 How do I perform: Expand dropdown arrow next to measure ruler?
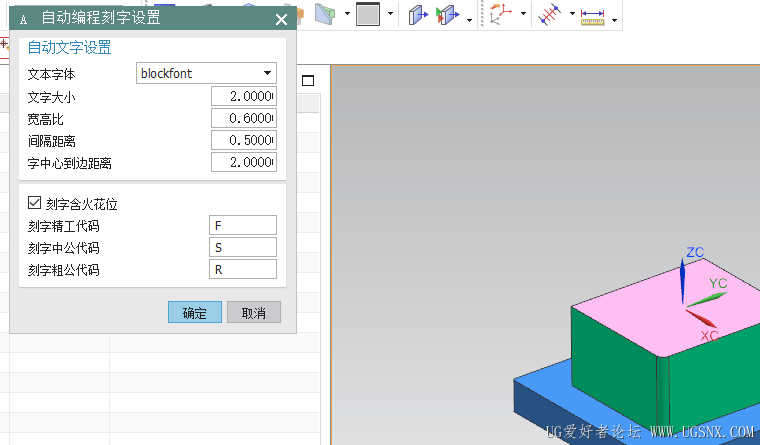614,18
